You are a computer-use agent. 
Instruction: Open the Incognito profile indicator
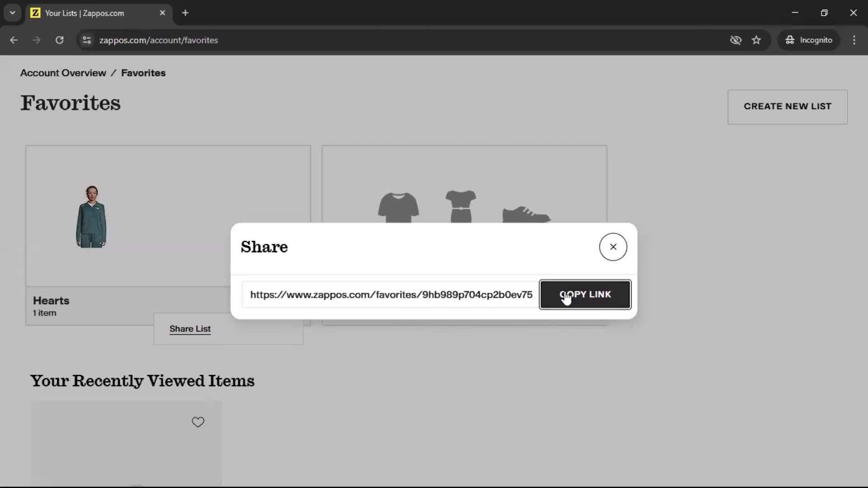[808, 40]
